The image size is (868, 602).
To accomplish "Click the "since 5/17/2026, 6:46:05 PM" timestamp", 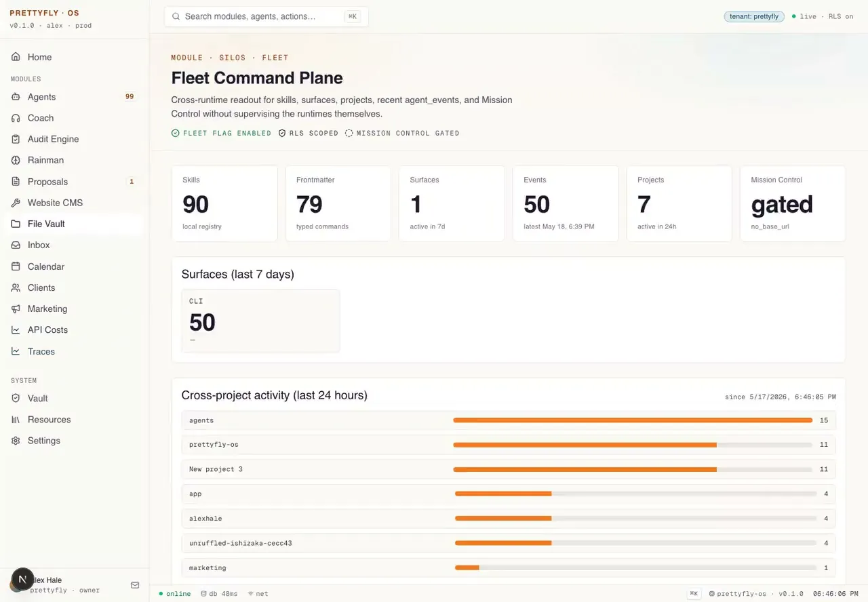I will point(781,397).
